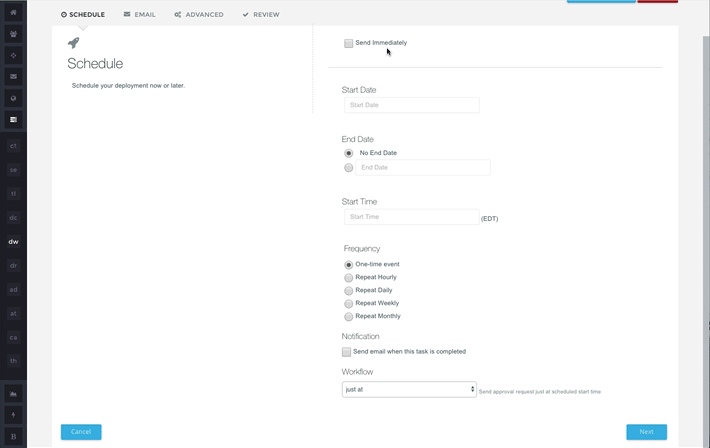
Task: Select the Repeat Weekly radio button
Action: tap(348, 303)
